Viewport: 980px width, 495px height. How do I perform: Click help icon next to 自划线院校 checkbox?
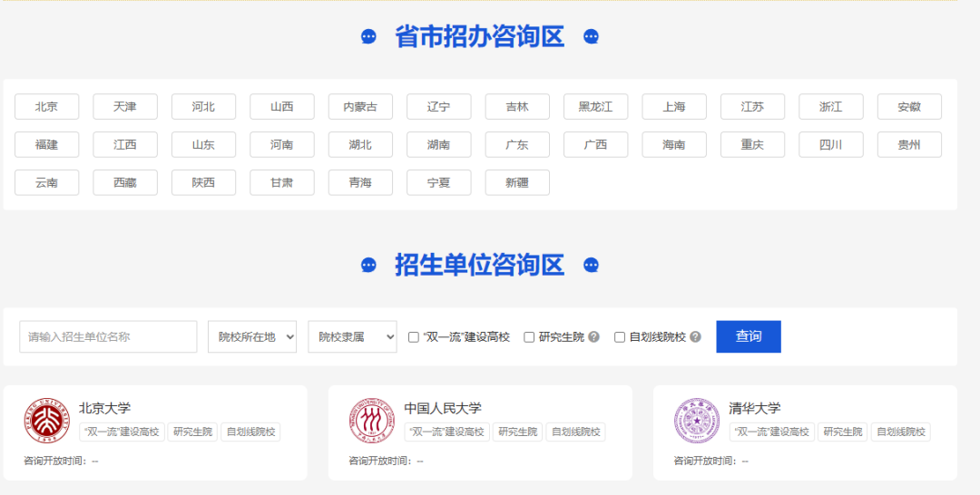tap(695, 337)
